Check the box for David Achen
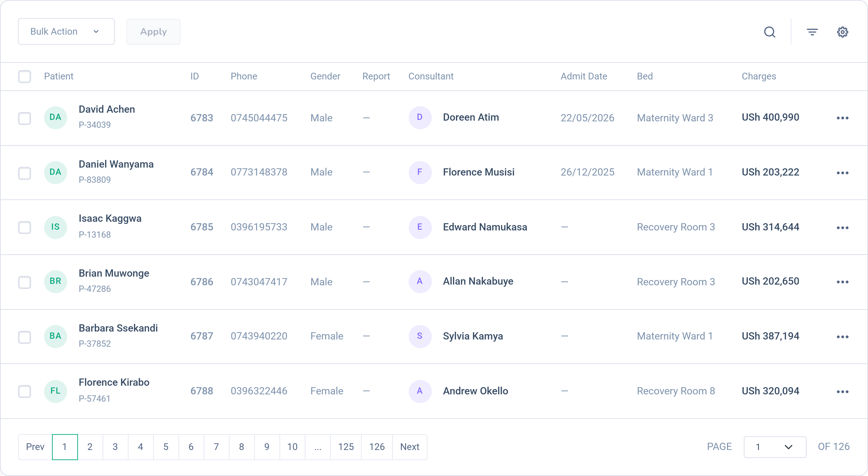868x476 pixels. point(25,118)
